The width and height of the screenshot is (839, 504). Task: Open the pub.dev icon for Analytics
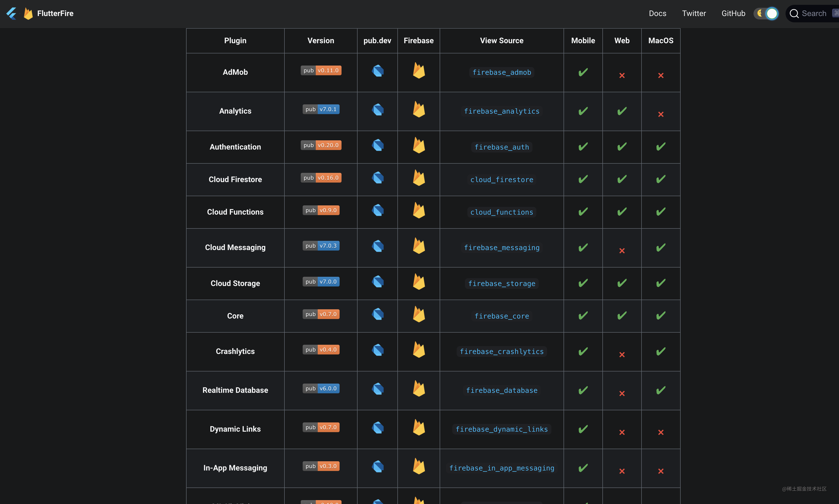(378, 110)
